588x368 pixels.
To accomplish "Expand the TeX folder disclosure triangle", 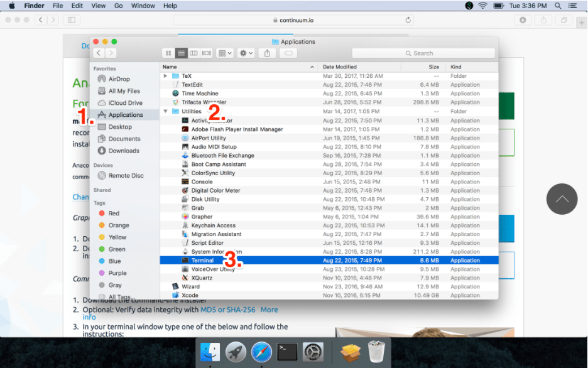I will 165,76.
